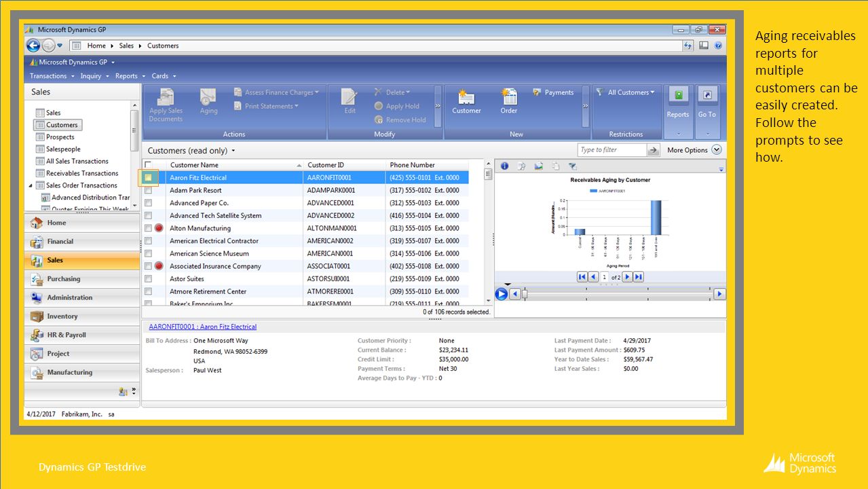Go to last chart page
Image resolution: width=868 pixels, height=489 pixels.
(638, 276)
